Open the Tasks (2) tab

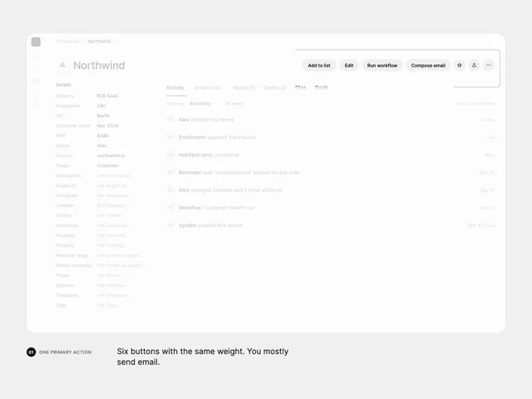pyautogui.click(x=275, y=87)
